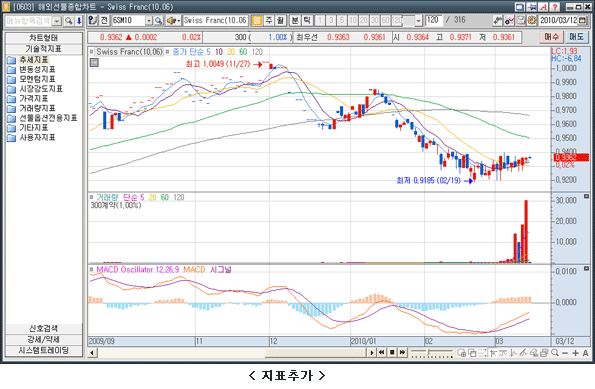595x389 pixels.
Task: Click the print icon in bottom toolbar
Action: [544, 353]
